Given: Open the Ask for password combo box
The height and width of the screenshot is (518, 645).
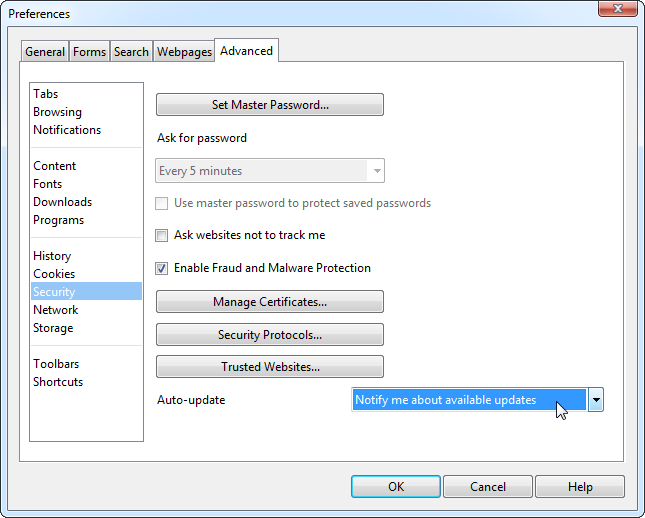Looking at the screenshot, I should coord(270,171).
